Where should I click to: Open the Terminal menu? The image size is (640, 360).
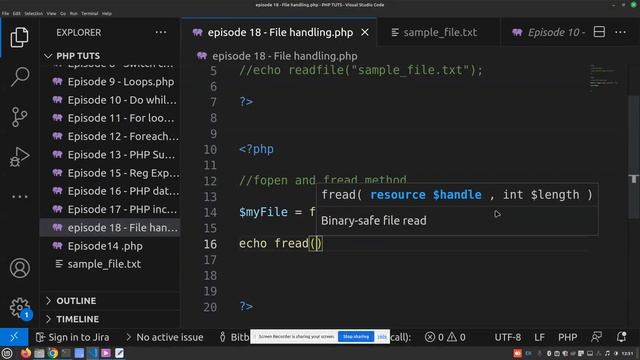89,13
